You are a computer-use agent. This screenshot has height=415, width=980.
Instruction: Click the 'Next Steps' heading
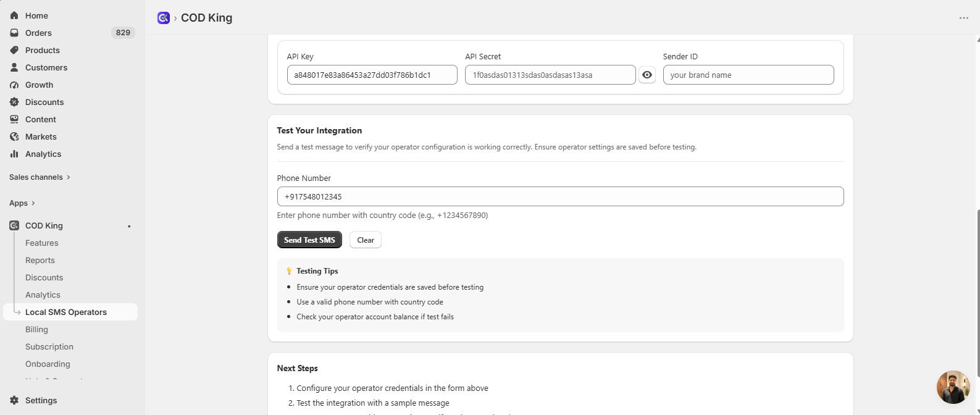[x=298, y=368]
